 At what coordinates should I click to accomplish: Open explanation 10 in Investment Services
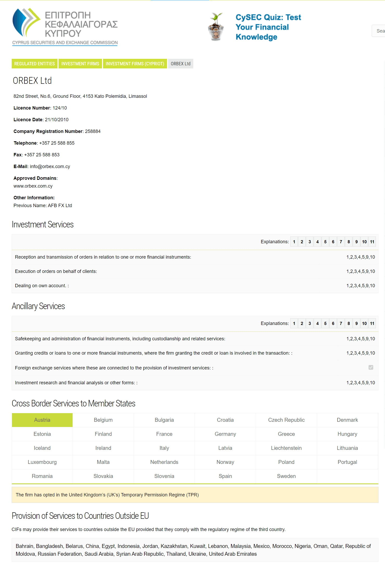point(364,242)
